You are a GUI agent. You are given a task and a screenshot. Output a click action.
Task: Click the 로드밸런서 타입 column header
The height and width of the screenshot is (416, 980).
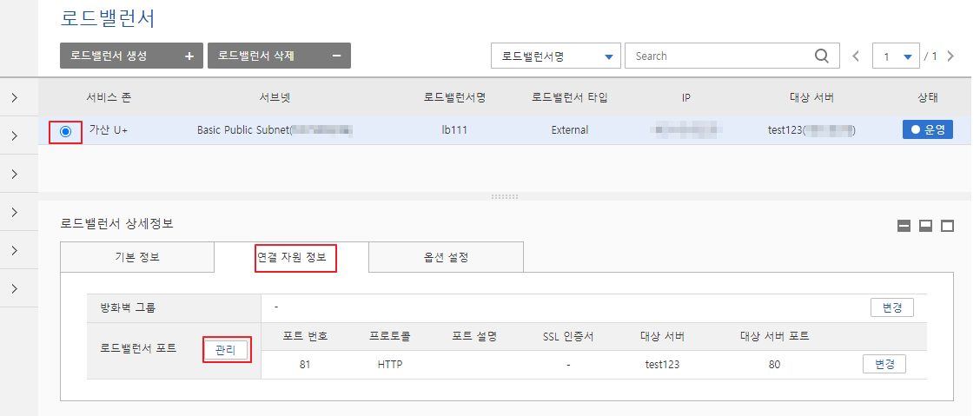tap(569, 97)
